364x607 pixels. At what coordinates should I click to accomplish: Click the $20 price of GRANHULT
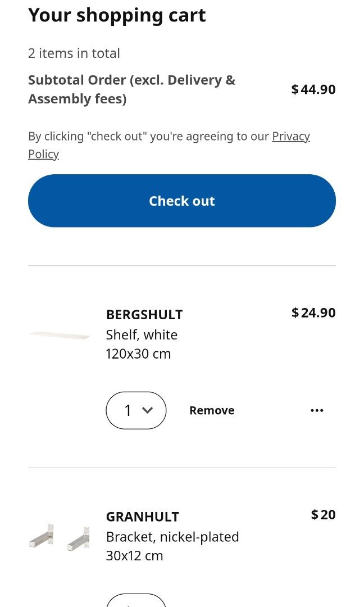322,514
